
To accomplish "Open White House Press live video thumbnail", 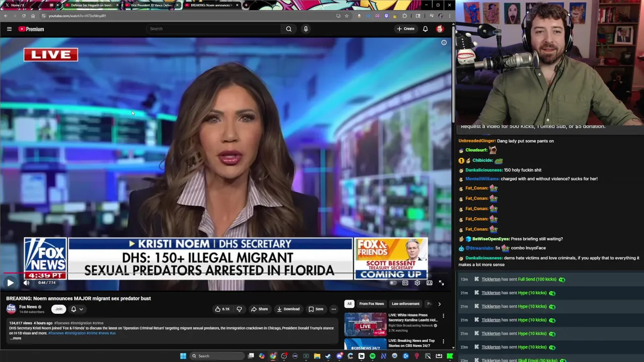I will (365, 324).
